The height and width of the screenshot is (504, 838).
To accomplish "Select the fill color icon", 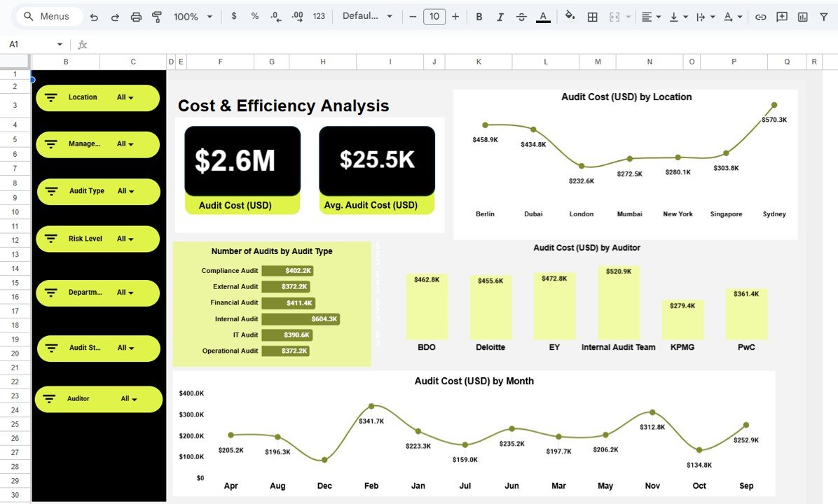I will coord(569,16).
